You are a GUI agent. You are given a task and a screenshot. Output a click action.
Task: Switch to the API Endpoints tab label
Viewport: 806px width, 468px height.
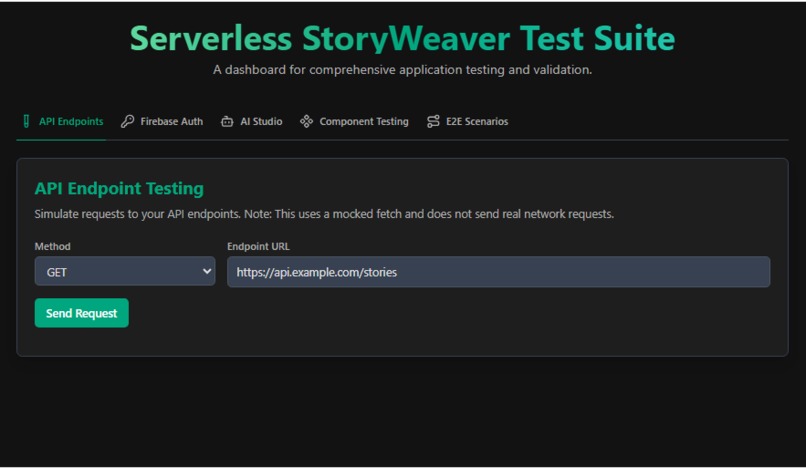[71, 121]
